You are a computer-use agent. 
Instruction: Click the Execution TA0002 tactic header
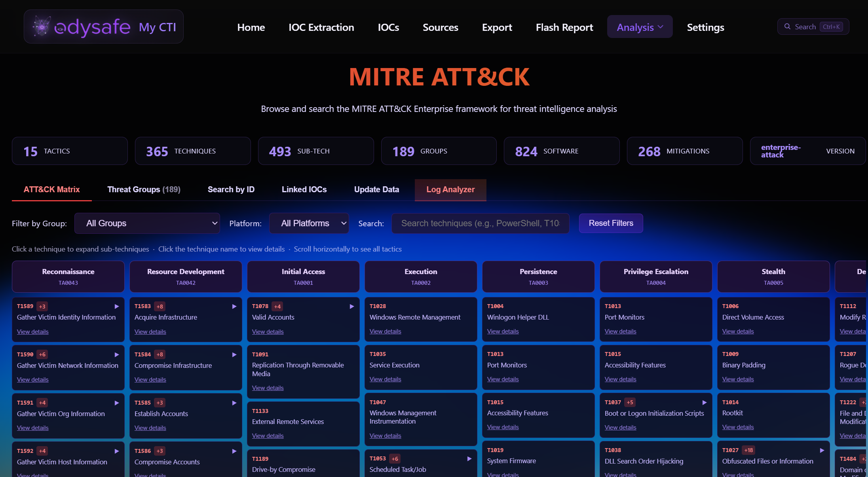coord(421,276)
